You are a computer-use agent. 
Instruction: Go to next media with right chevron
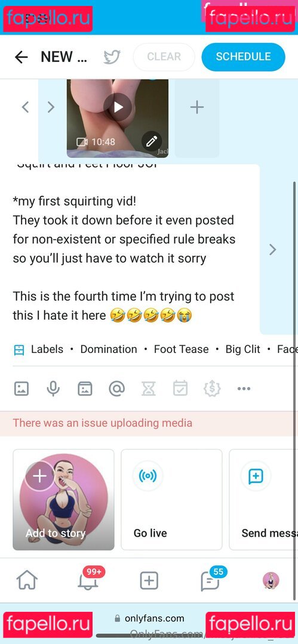[51, 107]
